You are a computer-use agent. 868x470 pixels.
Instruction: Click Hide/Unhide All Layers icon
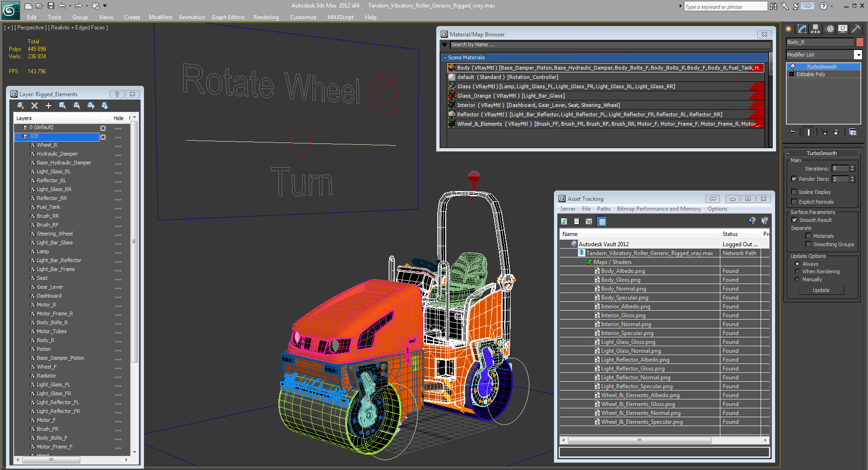click(x=91, y=106)
